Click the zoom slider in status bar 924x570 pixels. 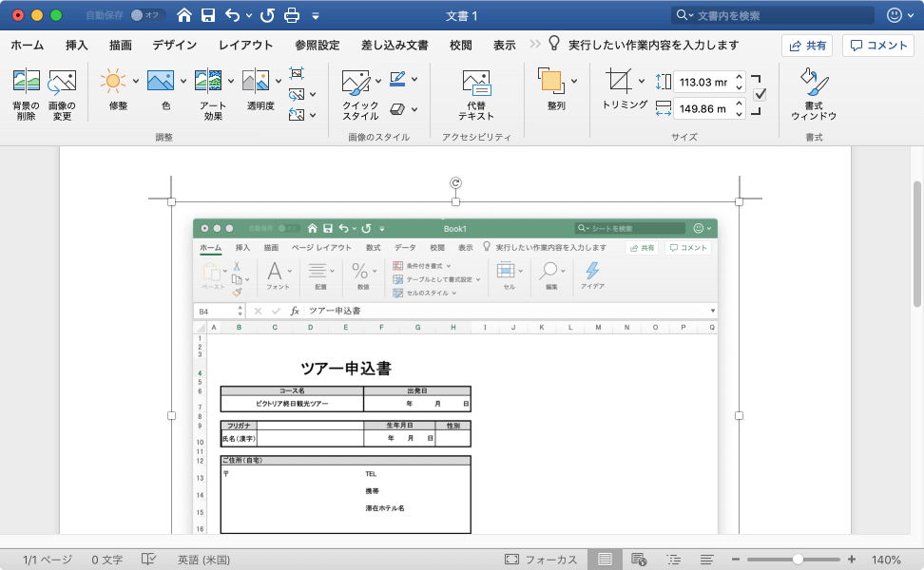click(x=794, y=560)
